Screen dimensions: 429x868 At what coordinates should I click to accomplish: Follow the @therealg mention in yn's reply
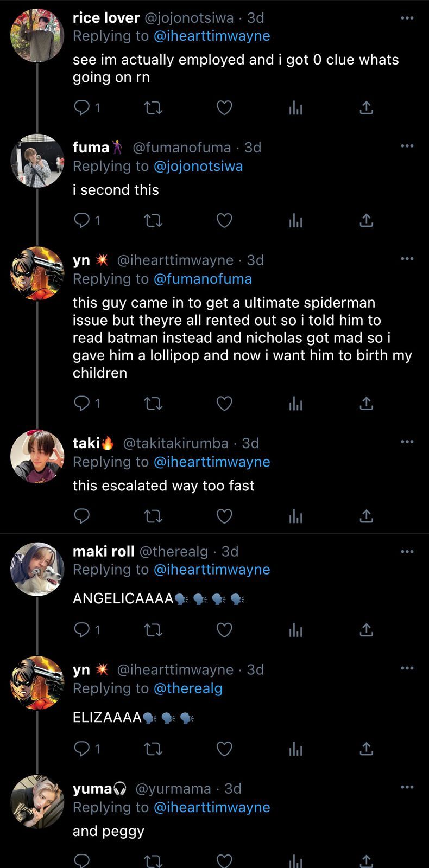pos(188,688)
